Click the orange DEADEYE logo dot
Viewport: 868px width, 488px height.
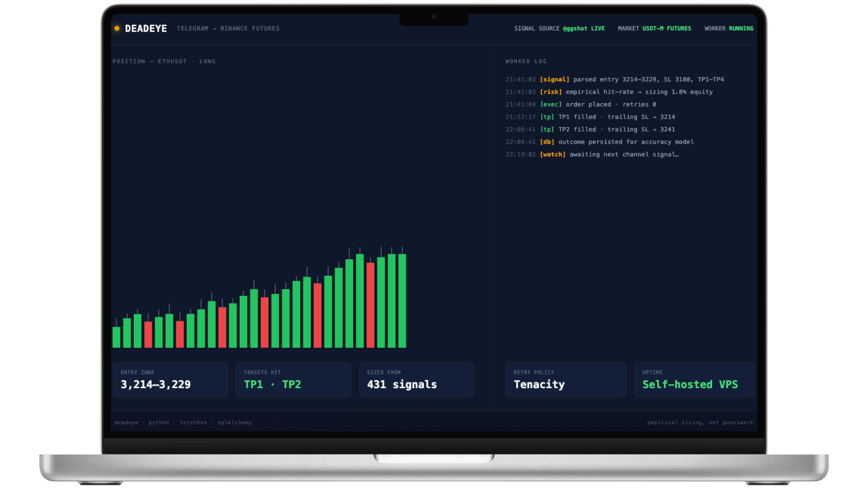(117, 28)
